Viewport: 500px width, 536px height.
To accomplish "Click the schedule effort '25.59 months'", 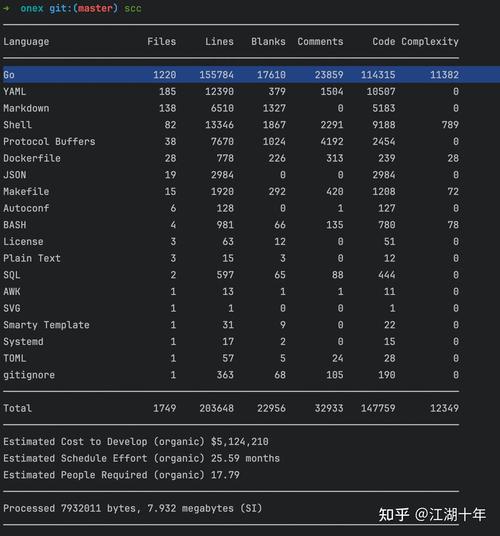I will click(x=245, y=458).
